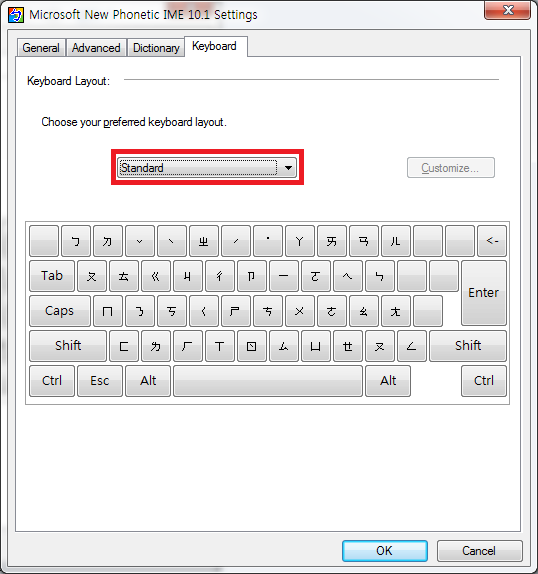Select the Keyboard tab
This screenshot has width=538, height=574.
click(215, 46)
